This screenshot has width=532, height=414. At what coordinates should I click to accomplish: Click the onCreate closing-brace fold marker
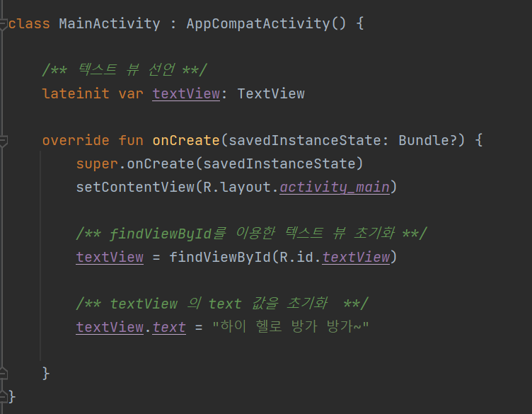(x=4, y=373)
